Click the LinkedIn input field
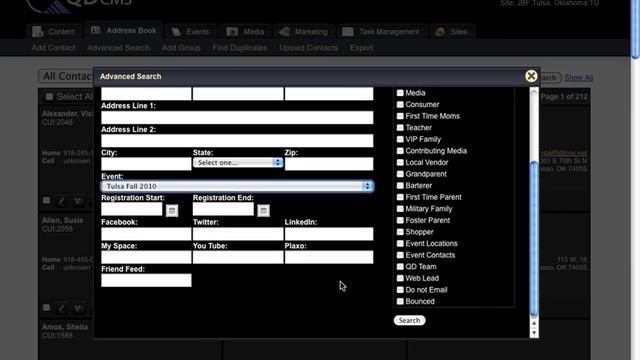Viewport: 640px width, 360px height. click(329, 234)
